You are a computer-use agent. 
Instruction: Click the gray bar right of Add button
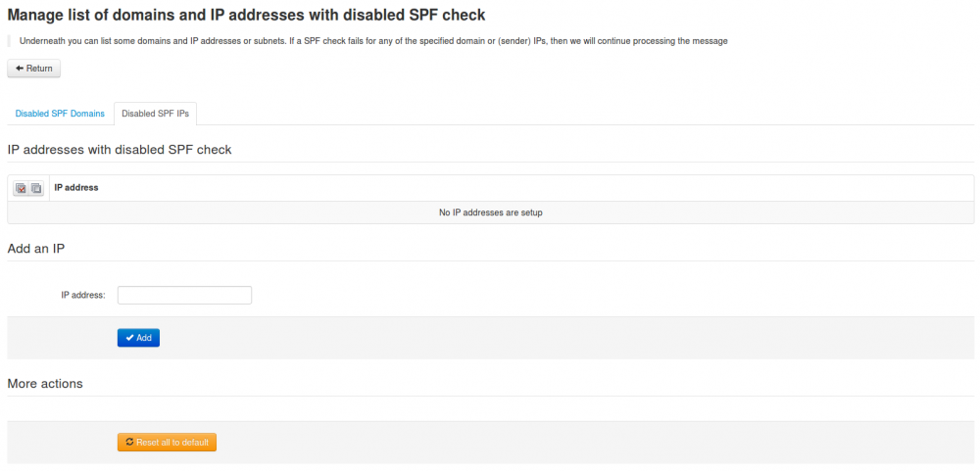click(568, 338)
